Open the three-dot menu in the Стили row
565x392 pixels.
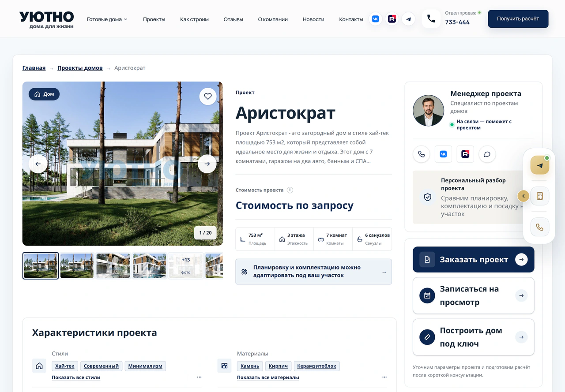199,377
